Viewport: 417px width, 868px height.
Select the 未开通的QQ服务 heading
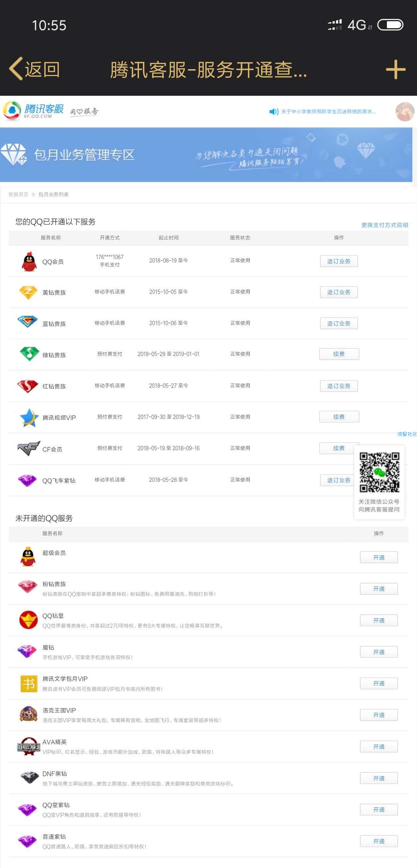coord(44,518)
